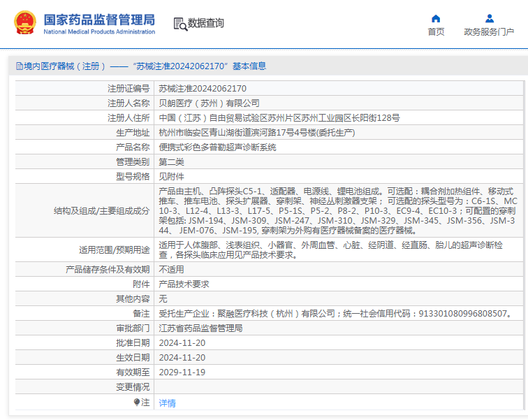Click the 批准日期 value 2024-11-20
The image size is (528, 420).
(x=182, y=343)
